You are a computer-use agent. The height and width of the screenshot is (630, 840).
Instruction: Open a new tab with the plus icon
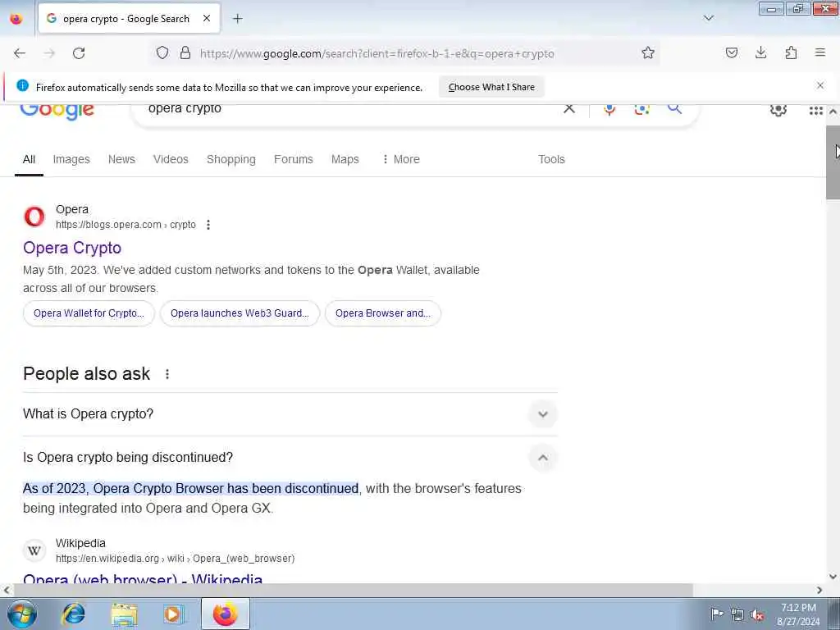(237, 19)
